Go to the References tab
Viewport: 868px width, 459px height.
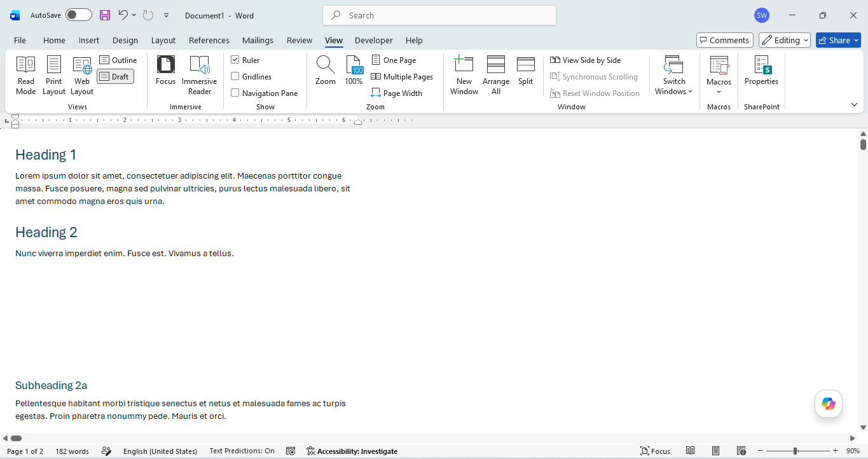pyautogui.click(x=209, y=40)
